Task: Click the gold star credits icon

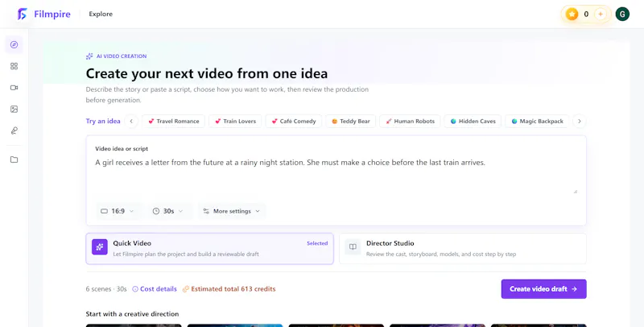Action: pos(572,14)
